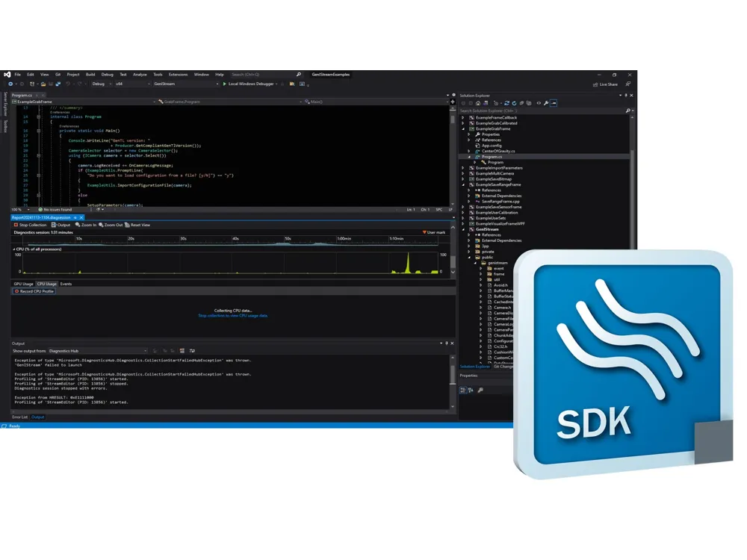Viewport: 747px width, 560px height.
Task: Click the Record CPU Profile button
Action: click(34, 291)
